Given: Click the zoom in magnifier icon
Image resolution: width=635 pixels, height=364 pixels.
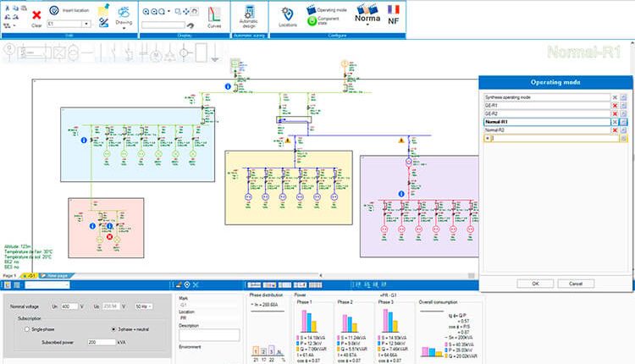Looking at the screenshot, I should pos(146,12).
